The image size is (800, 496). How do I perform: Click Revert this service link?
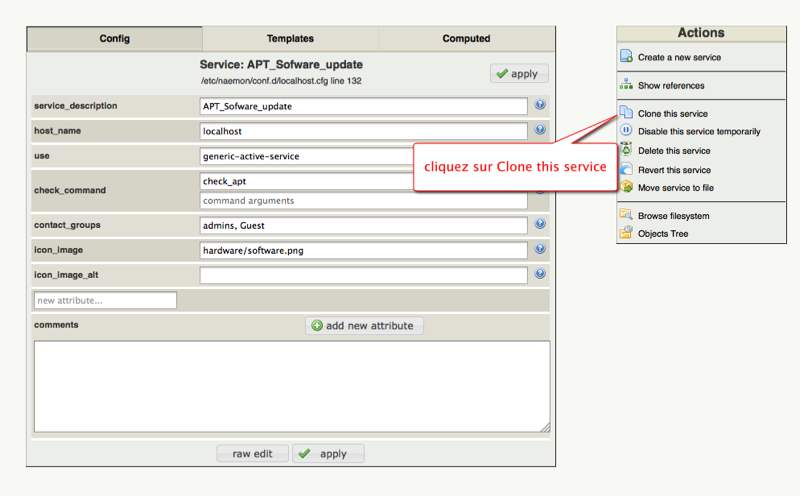(674, 170)
